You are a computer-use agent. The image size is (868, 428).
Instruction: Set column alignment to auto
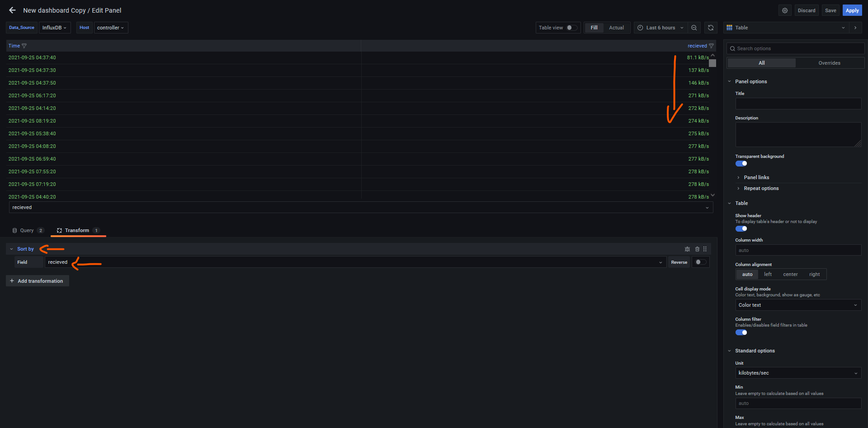(747, 274)
